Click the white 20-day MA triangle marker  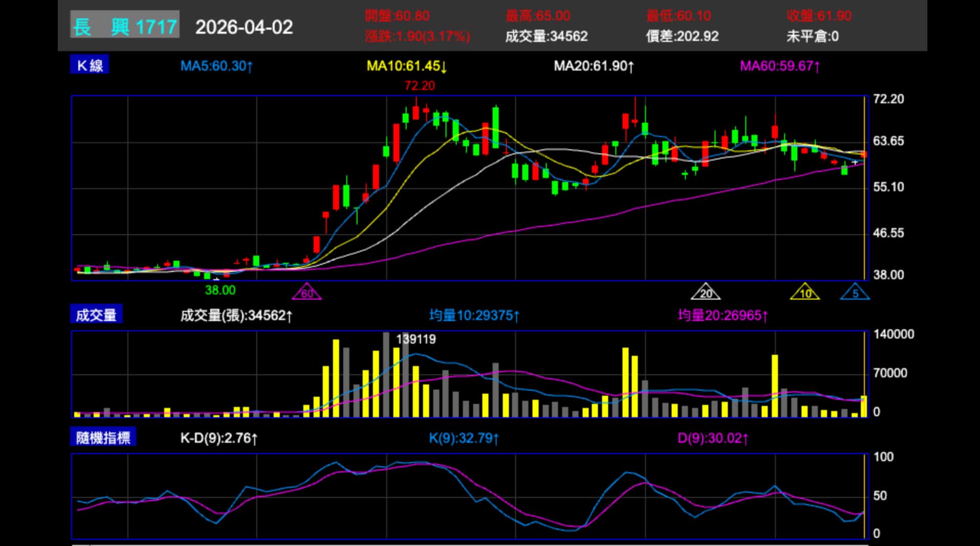pyautogui.click(x=705, y=292)
